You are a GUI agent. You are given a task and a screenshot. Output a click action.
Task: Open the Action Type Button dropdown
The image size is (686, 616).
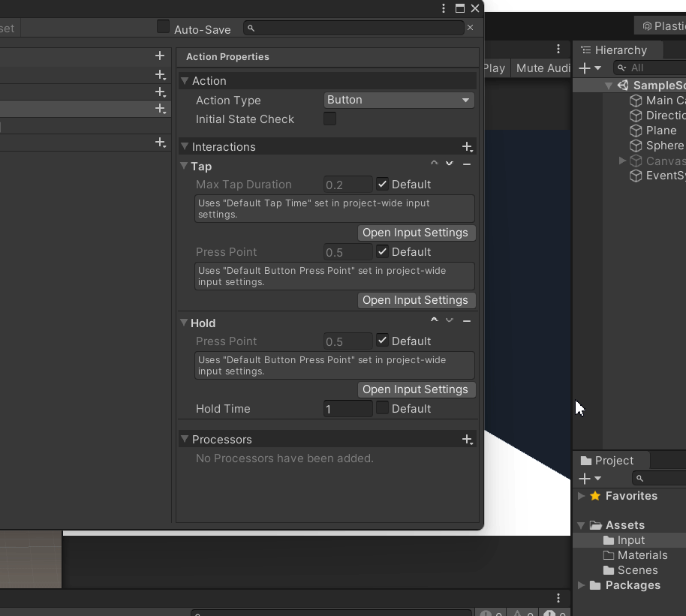click(x=399, y=101)
